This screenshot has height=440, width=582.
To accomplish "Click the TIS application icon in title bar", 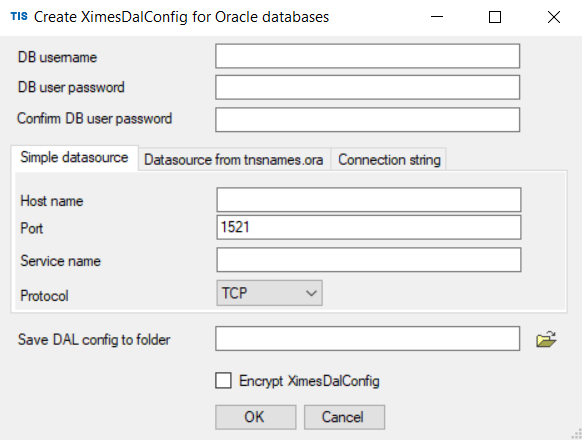I will coord(19,16).
